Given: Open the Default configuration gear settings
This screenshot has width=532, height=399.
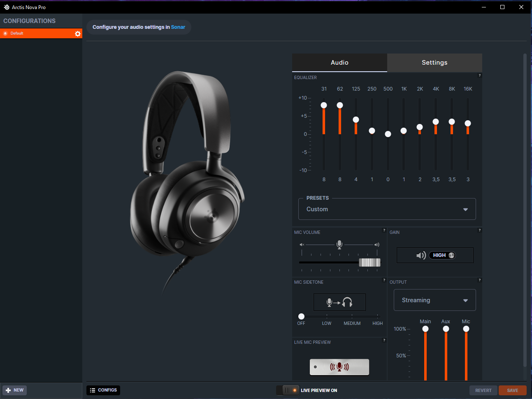Looking at the screenshot, I should [78, 34].
